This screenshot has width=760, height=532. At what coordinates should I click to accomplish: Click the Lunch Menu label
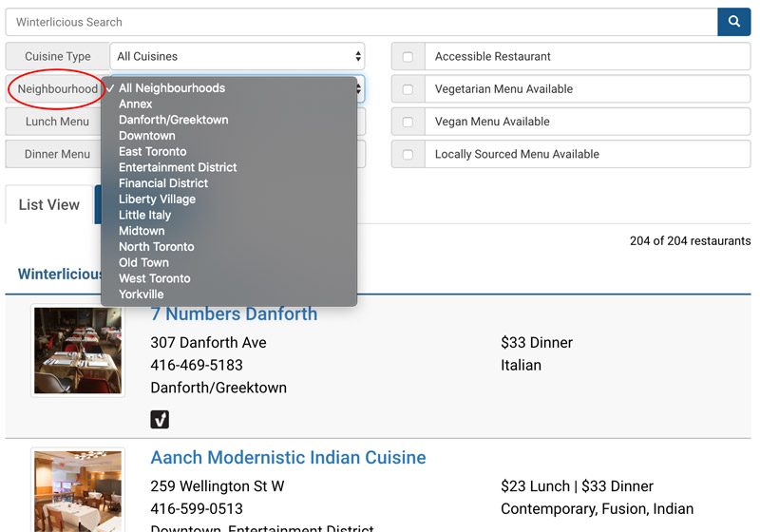(x=58, y=122)
